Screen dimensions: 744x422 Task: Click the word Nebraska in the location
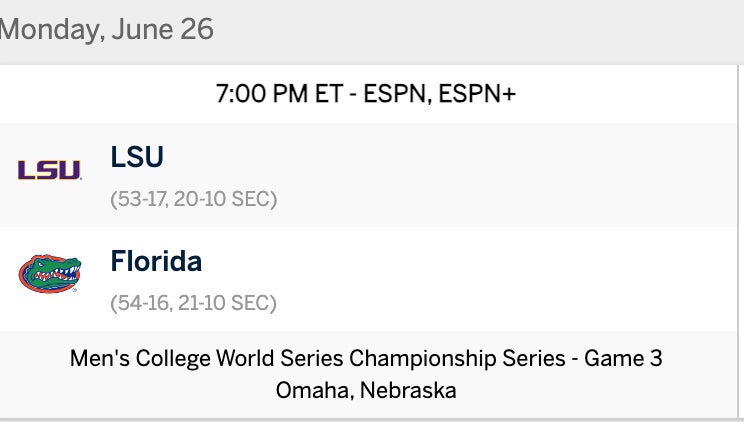click(x=408, y=389)
